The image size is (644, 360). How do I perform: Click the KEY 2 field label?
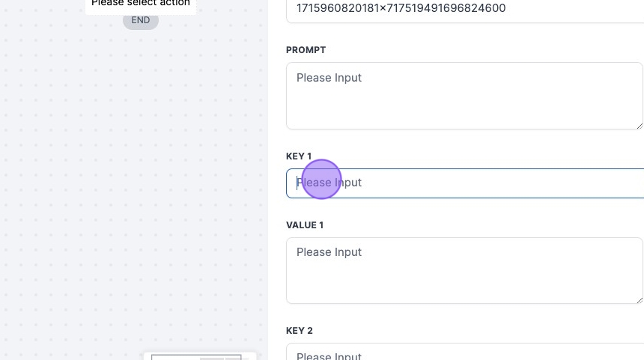(x=300, y=331)
